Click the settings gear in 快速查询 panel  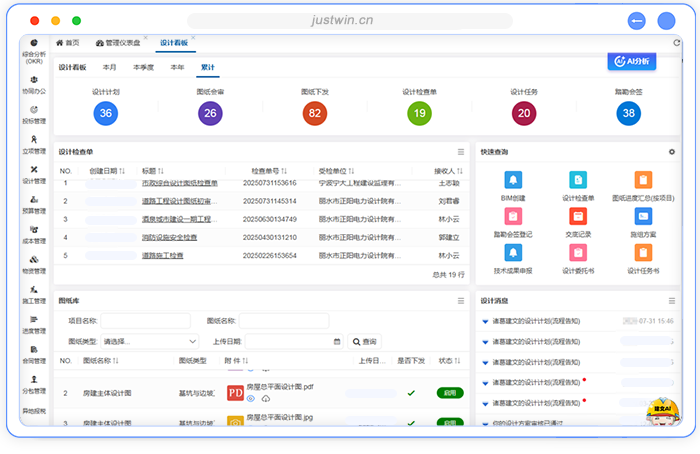672,152
